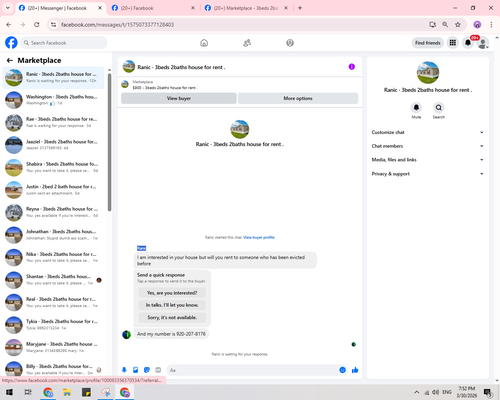Open the Jaaziel conversation
500x400 pixels.
(53, 145)
